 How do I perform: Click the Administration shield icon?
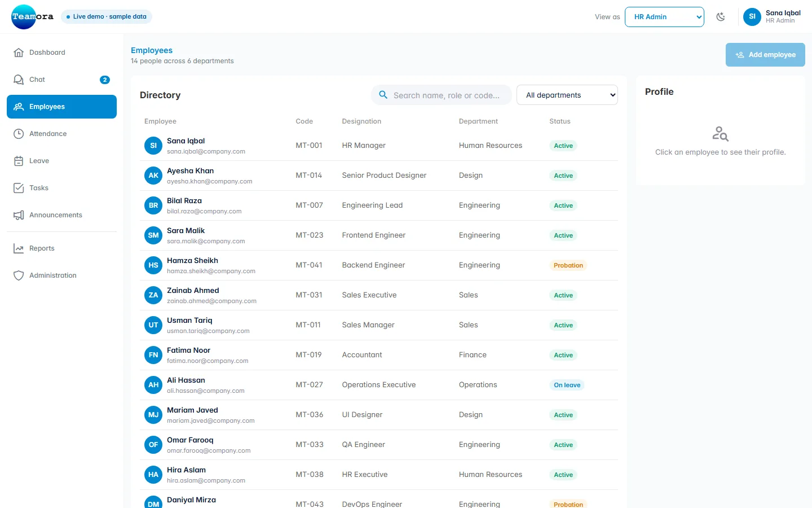(19, 275)
